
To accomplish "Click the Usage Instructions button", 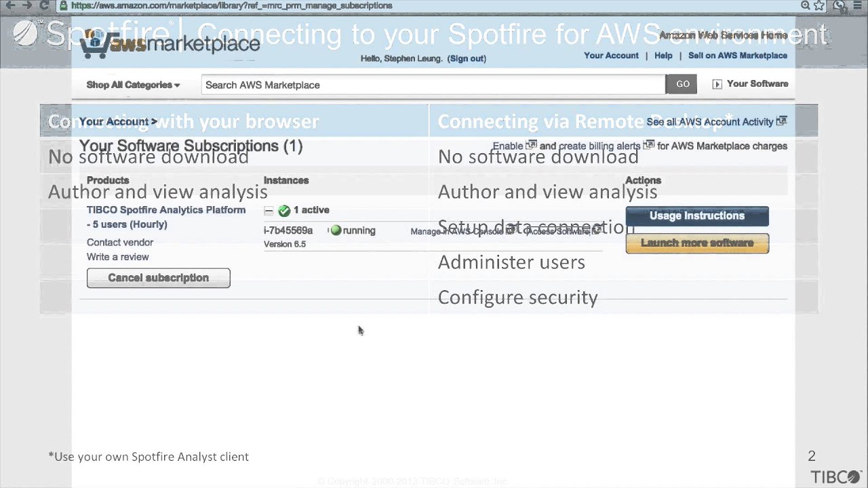I will [697, 216].
